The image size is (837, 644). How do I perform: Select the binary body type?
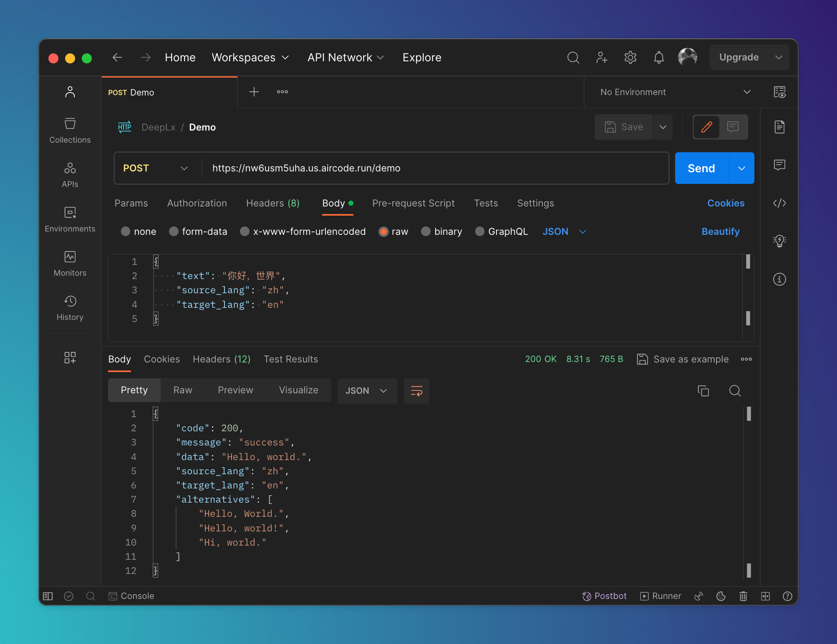pyautogui.click(x=426, y=231)
